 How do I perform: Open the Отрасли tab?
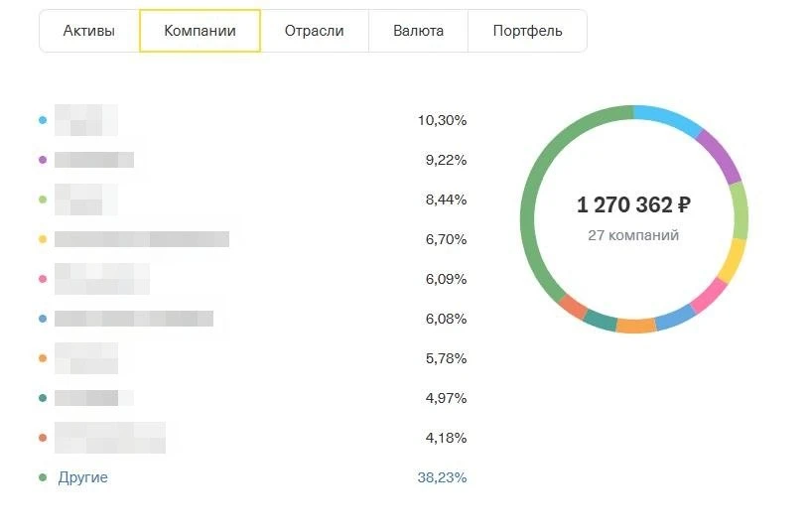[314, 31]
